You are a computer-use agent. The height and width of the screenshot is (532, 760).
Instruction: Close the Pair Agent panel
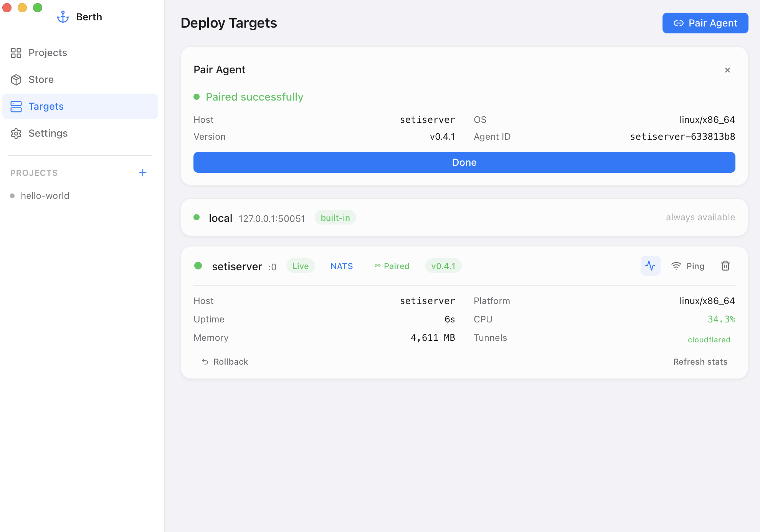[x=727, y=70]
